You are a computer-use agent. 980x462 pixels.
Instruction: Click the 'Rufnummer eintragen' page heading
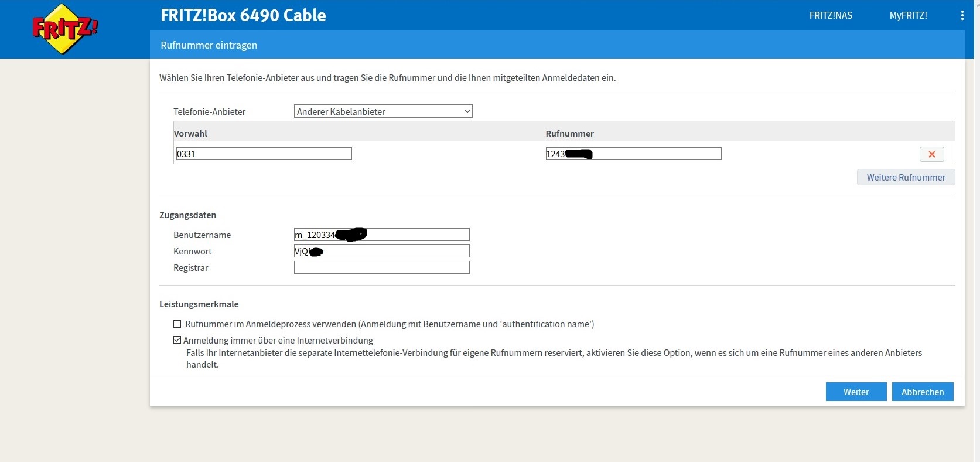pos(209,45)
